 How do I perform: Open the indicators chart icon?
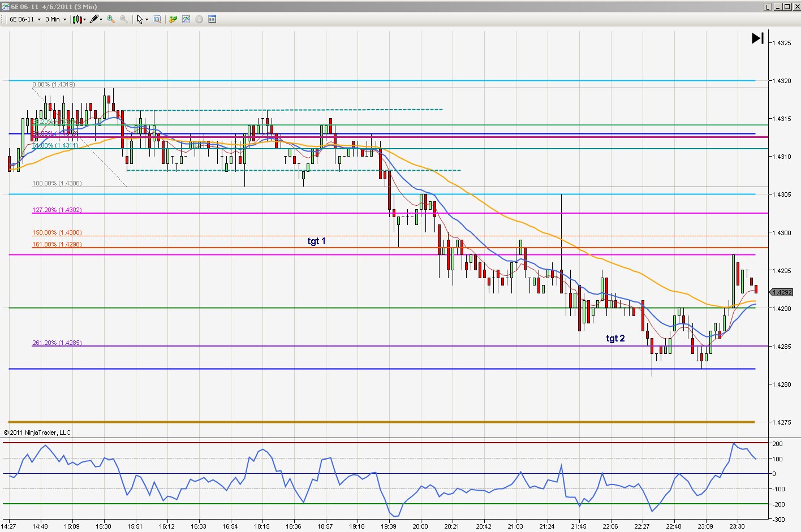tap(186, 19)
